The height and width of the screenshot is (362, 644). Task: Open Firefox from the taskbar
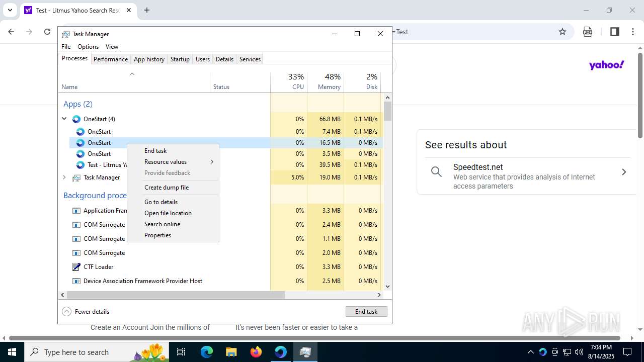pos(256,352)
